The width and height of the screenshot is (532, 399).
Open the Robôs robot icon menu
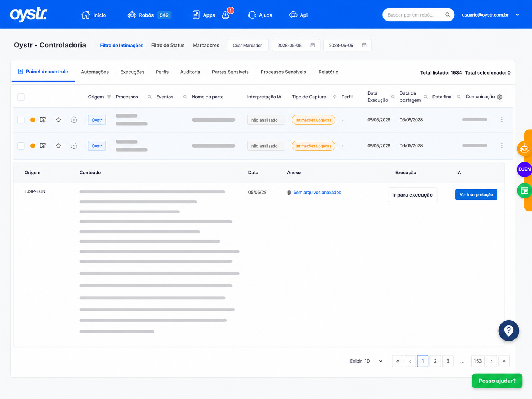(x=132, y=15)
